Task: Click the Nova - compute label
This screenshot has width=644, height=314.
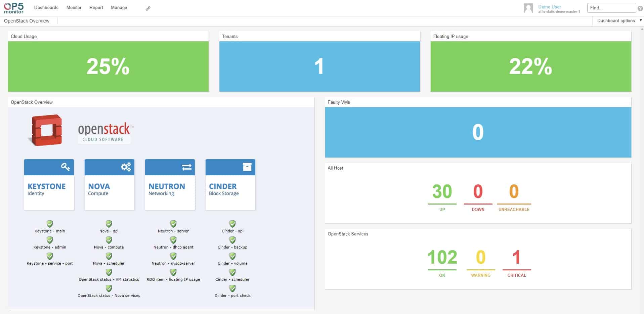Action: (109, 247)
